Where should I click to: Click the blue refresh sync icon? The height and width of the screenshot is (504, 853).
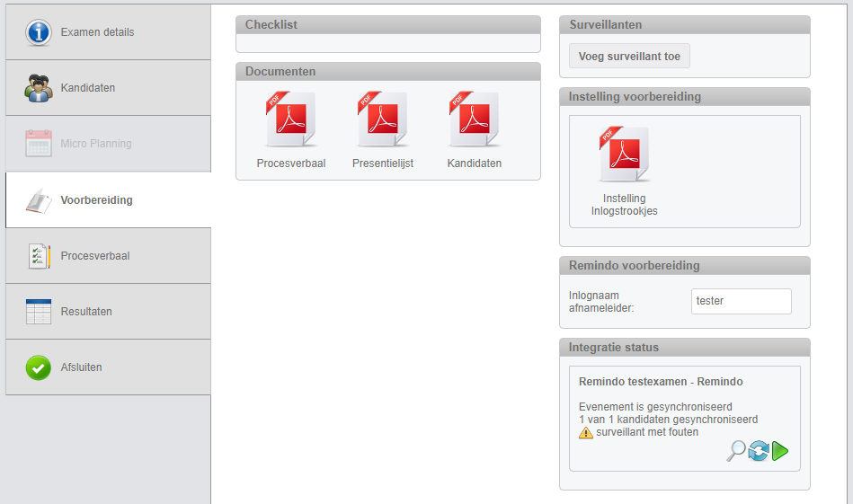(x=759, y=451)
